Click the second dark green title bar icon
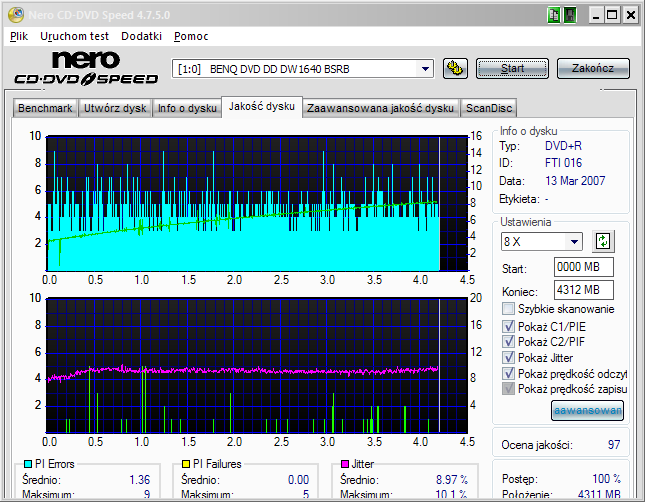The width and height of the screenshot is (645, 502). click(570, 15)
